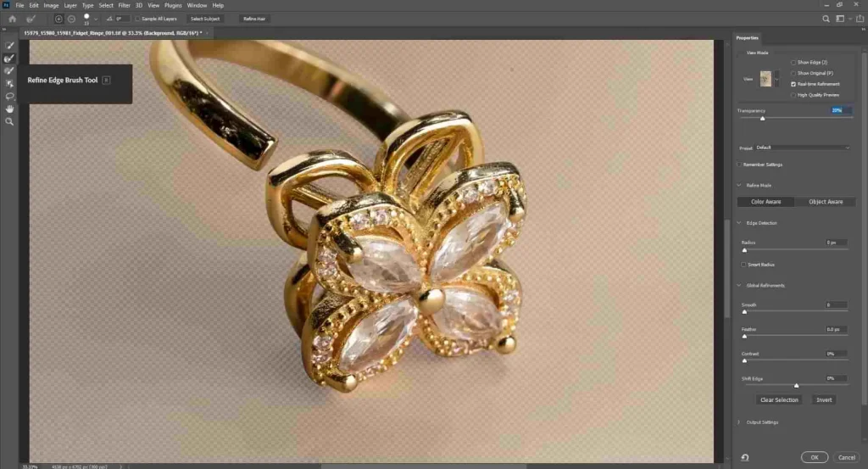The height and width of the screenshot is (469, 868).
Task: Open the Preset Default dropdown
Action: pos(802,148)
